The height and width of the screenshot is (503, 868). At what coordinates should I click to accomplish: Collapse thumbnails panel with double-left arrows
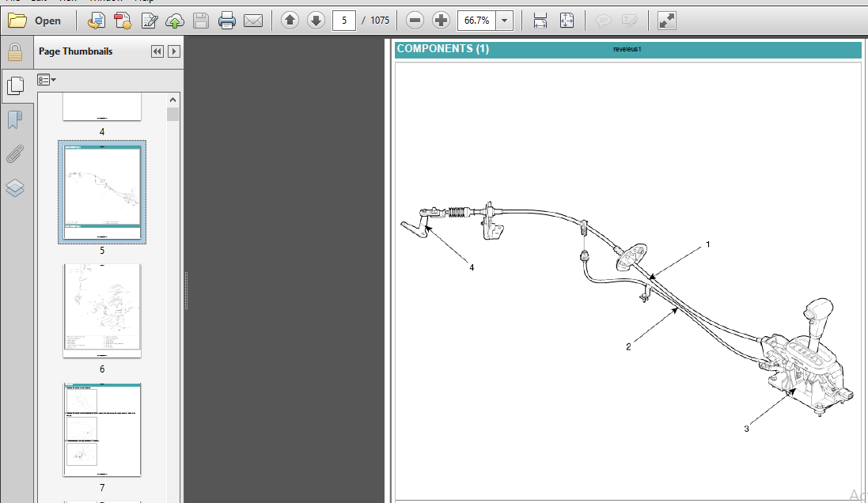tap(157, 51)
